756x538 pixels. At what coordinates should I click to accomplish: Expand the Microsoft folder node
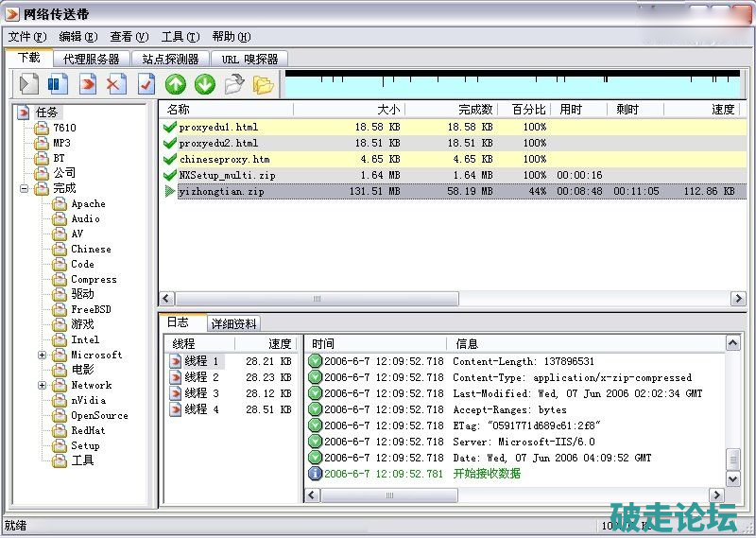point(43,356)
